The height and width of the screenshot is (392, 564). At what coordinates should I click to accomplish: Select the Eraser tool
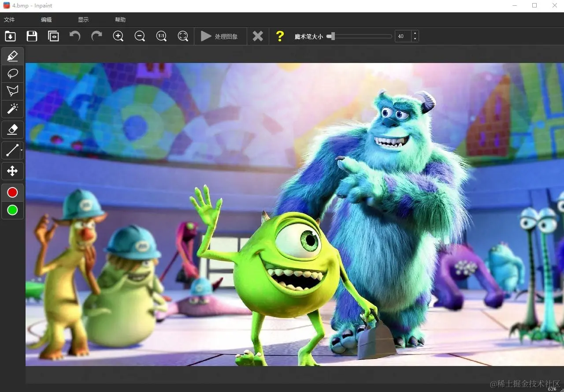tap(12, 129)
